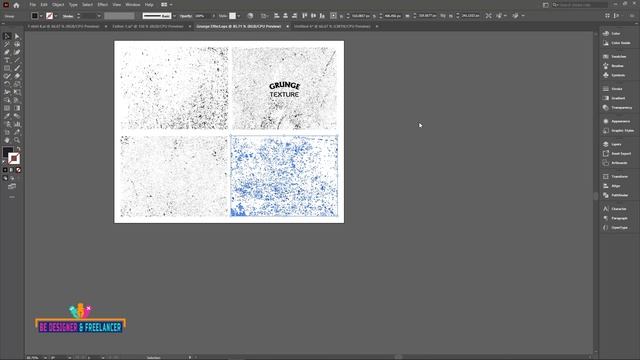Screen dimensions: 640x360
Task: Click the fill color box in toolbox
Action: [7, 152]
